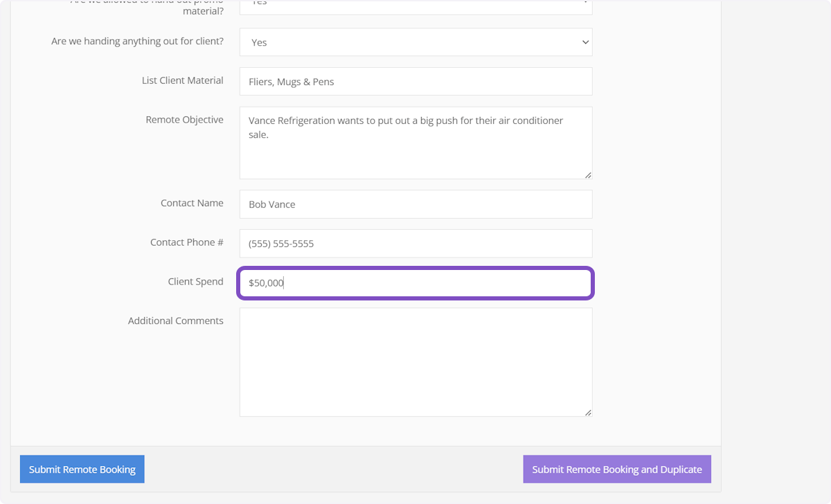Click the resize grip on Remote Objective textarea
Viewport: 831px width, 504px height.
point(588,174)
